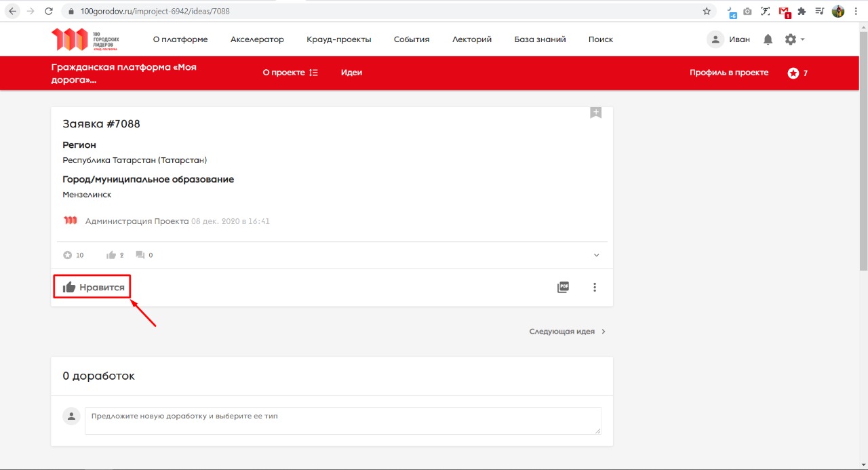The height and width of the screenshot is (470, 868).
Task: Expand the О проекте section list
Action: (x=290, y=73)
